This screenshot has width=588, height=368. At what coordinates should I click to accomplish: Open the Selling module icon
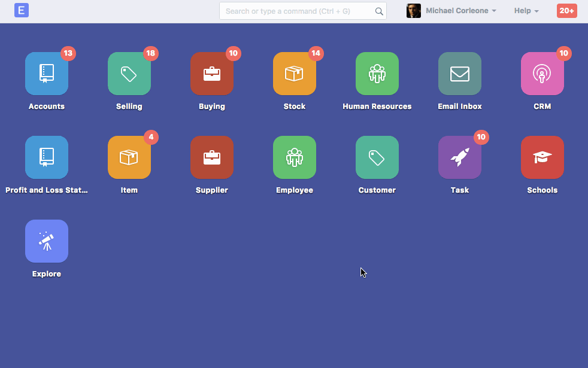129,74
